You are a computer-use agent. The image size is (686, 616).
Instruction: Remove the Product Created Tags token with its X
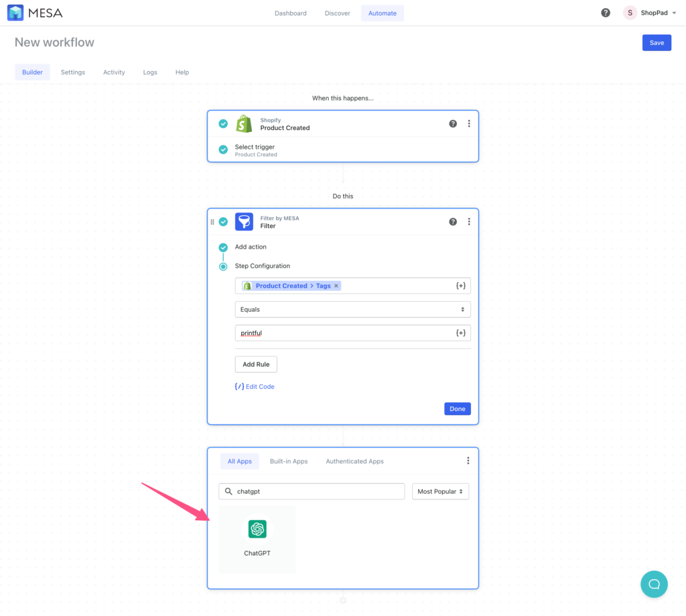tap(336, 286)
